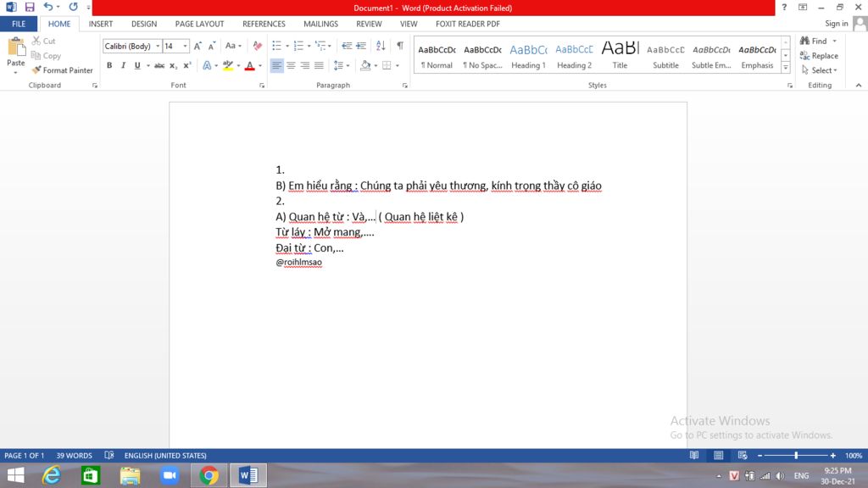Toggle Italic formatting
The height and width of the screenshot is (488, 868).
click(x=123, y=66)
